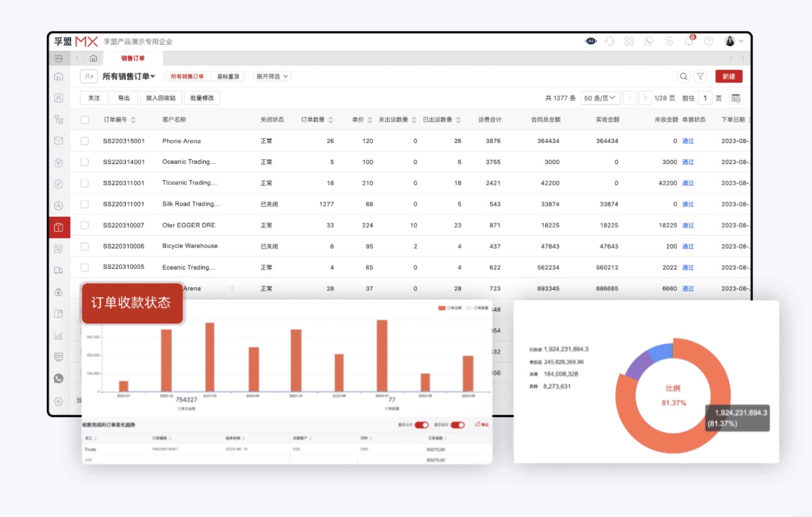Check the box for order SS220315001
812x517 pixels.
pyautogui.click(x=85, y=141)
